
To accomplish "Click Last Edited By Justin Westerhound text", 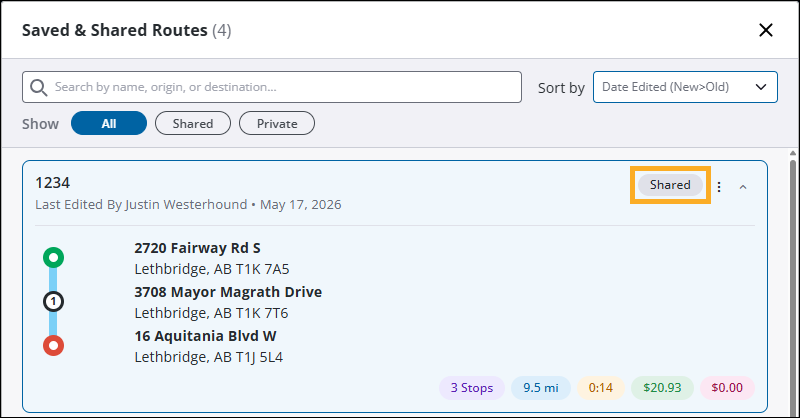I will coord(141,205).
